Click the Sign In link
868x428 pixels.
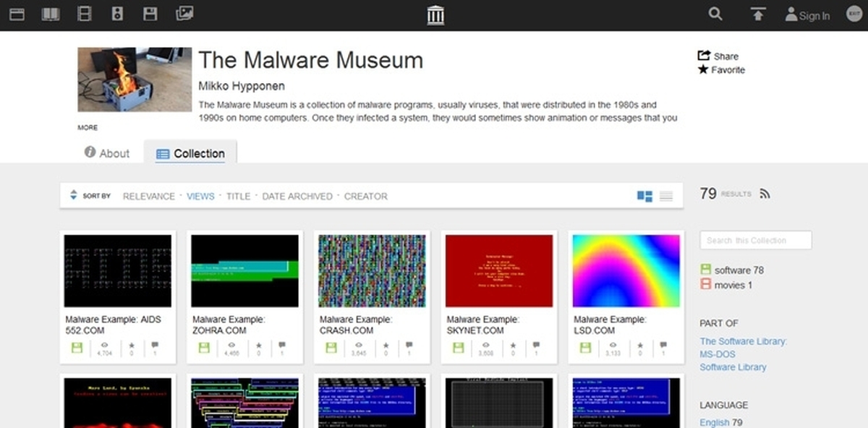807,15
